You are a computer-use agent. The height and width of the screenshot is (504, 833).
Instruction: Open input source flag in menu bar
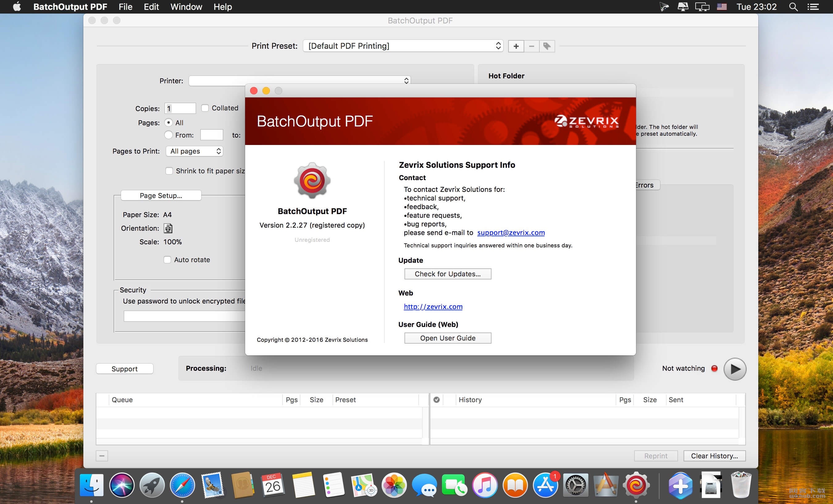pos(722,7)
